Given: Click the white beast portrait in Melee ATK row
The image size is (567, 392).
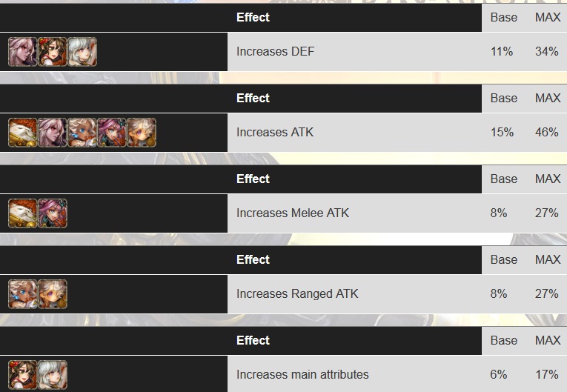Looking at the screenshot, I should point(22,213).
